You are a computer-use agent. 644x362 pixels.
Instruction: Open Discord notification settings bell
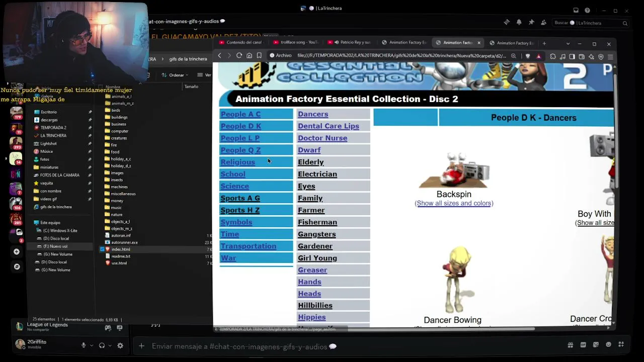[x=519, y=23]
